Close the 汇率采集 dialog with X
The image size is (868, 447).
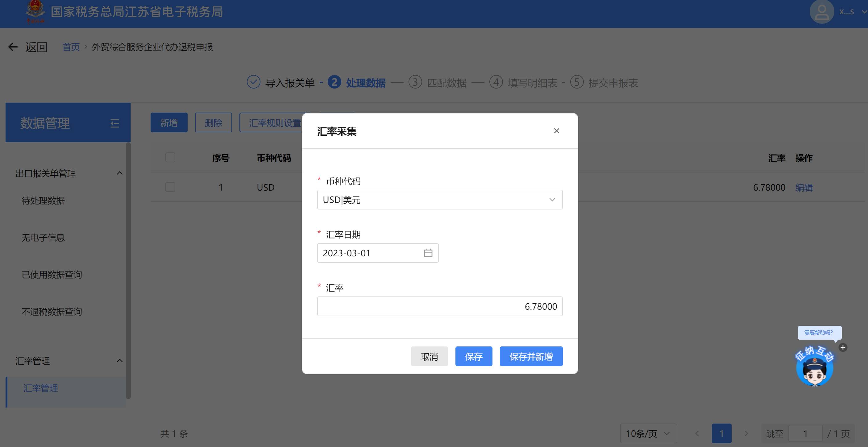point(556,131)
